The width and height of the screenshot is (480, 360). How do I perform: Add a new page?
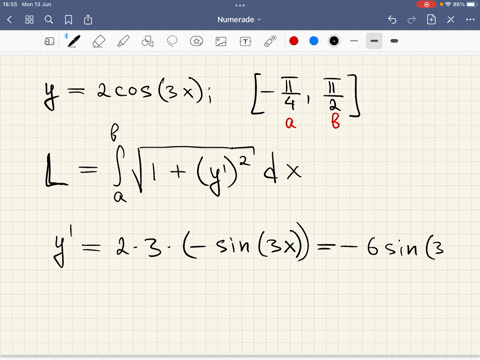pos(431,20)
